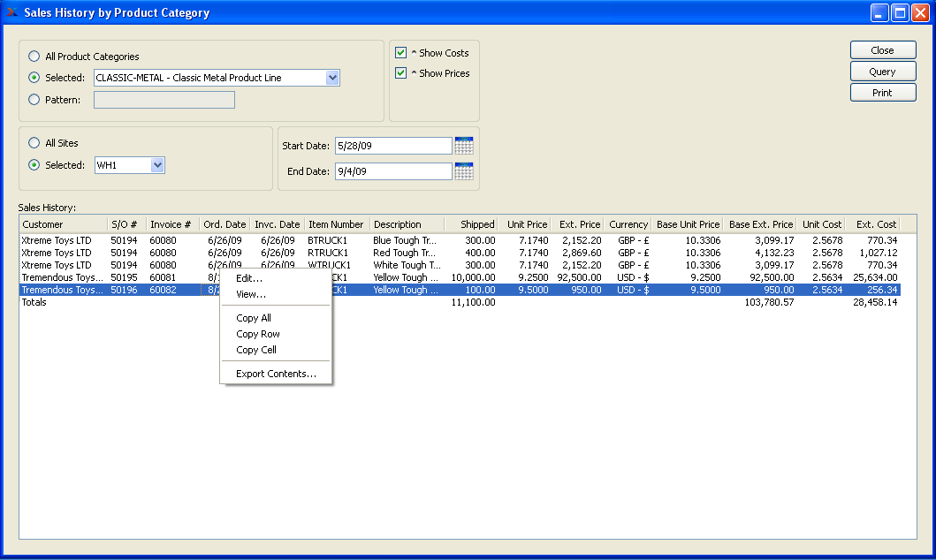Sort by the Customer column header

62,224
